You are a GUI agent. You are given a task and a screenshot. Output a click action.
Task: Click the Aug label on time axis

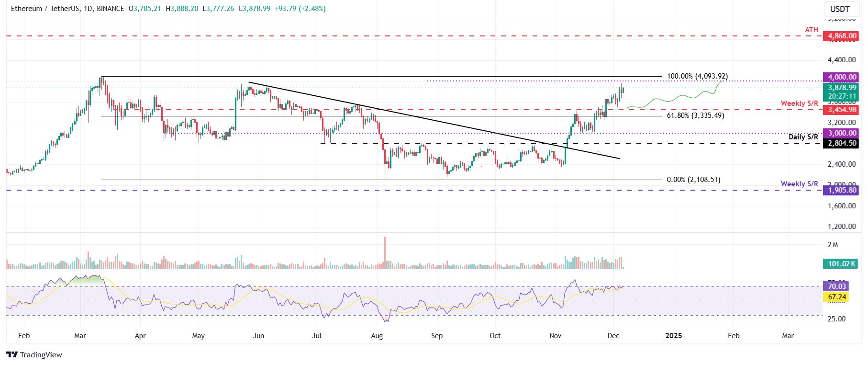tap(377, 336)
